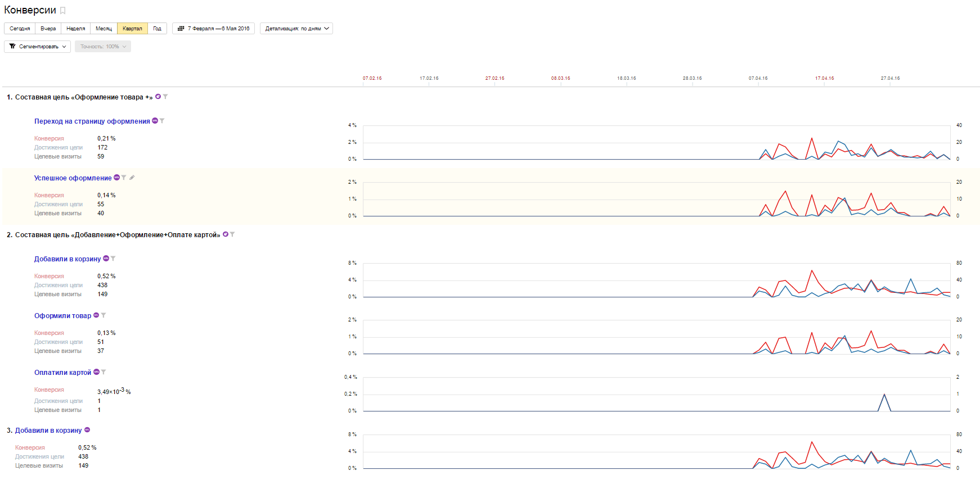Open the date range picker 7 Февраля — 6 Мая 2016
Screen dimensions: 980x480
coord(214,29)
